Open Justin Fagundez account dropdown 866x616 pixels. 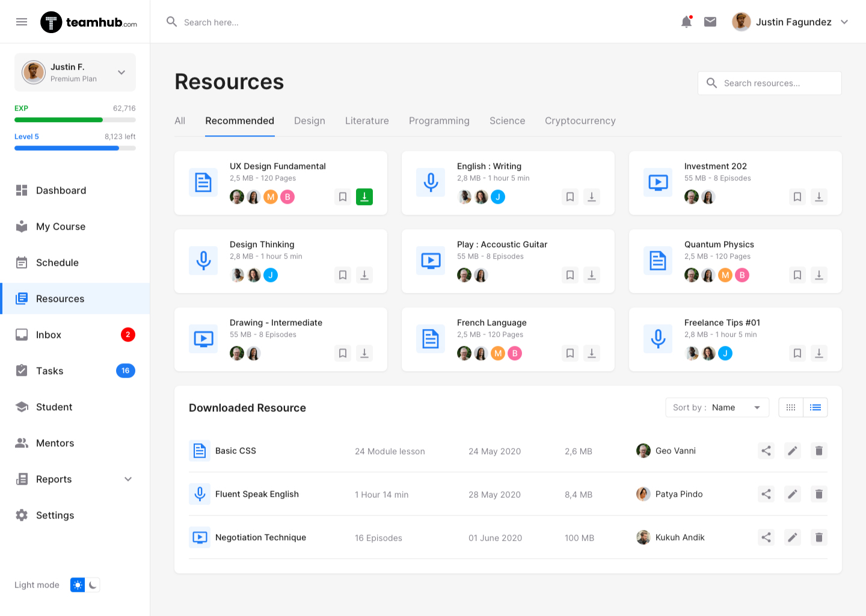pos(791,22)
